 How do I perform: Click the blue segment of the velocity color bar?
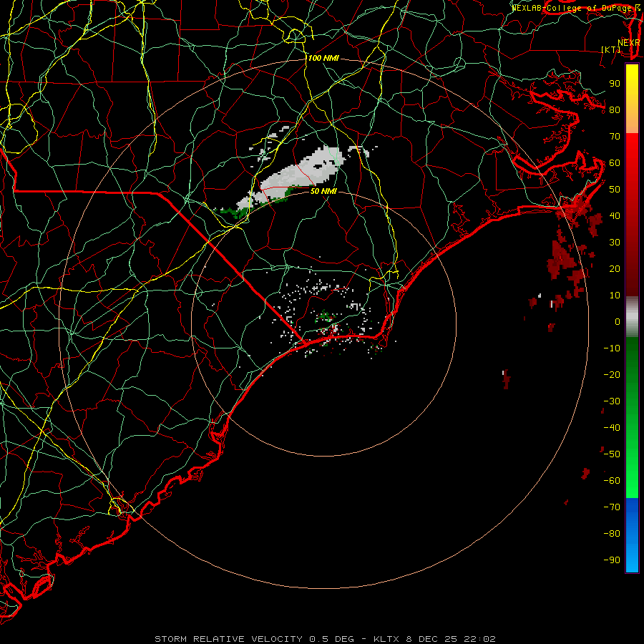pos(632,535)
